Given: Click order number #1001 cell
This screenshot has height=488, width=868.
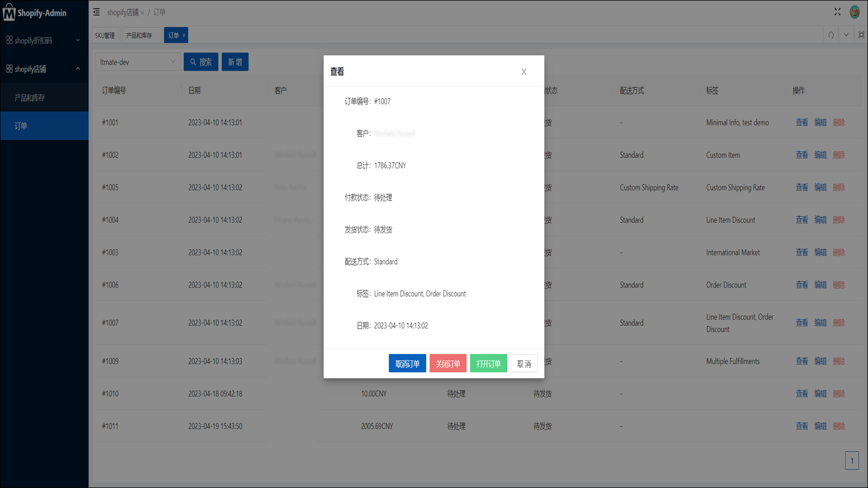Looking at the screenshot, I should tap(110, 123).
